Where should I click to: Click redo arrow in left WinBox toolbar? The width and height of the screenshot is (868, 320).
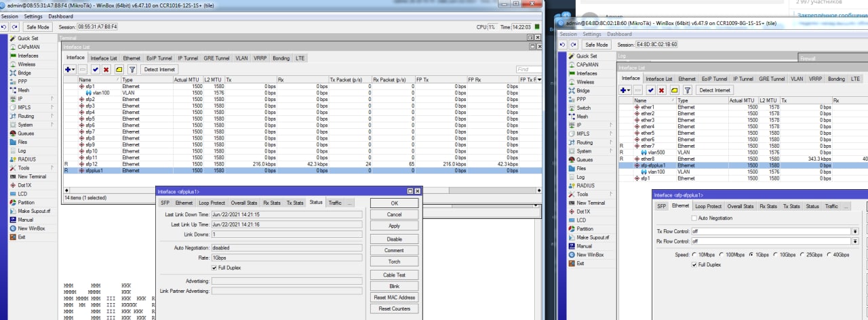pyautogui.click(x=14, y=27)
